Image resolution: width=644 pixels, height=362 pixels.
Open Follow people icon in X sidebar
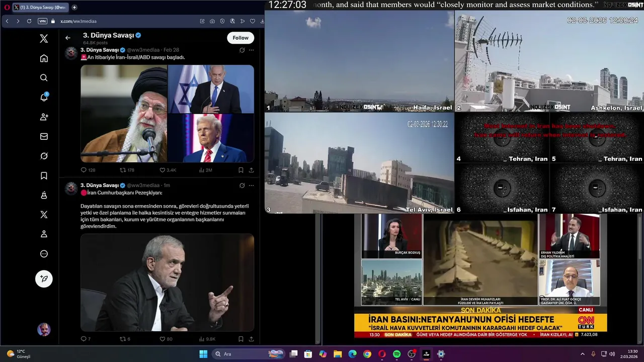click(x=44, y=117)
